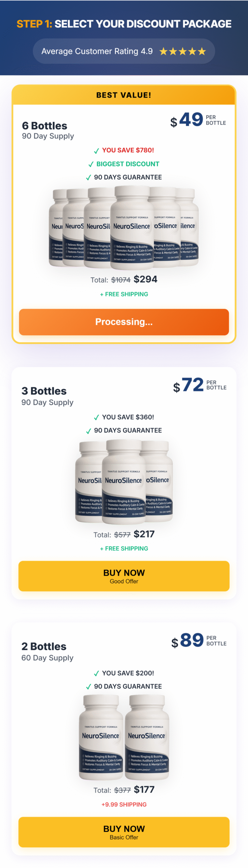Screen dimensions: 248x868
Task: Click the 6 Bottles package heading
Action: pyautogui.click(x=45, y=126)
